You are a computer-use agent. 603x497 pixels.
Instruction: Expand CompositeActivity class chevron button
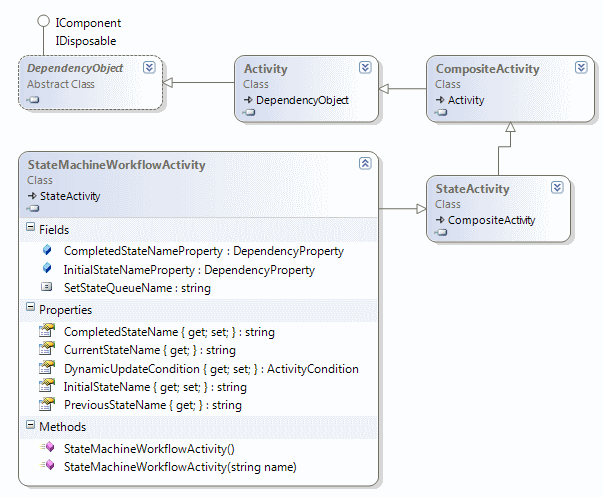[x=581, y=68]
